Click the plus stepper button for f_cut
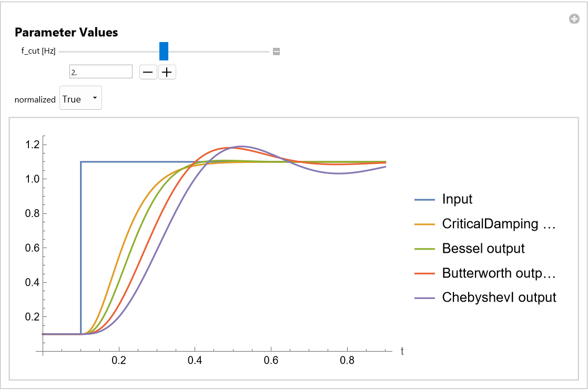The height and width of the screenshot is (391, 588). pos(167,72)
